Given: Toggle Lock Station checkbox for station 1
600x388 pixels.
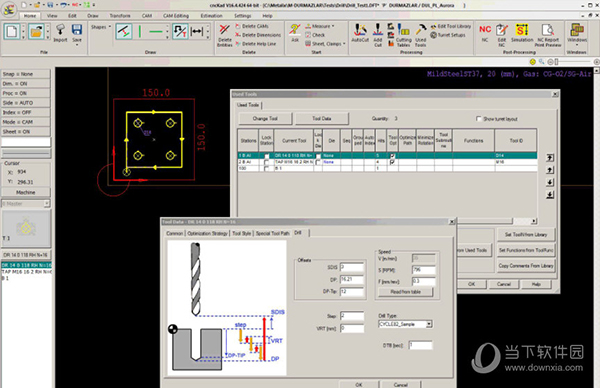Looking at the screenshot, I should (x=267, y=156).
